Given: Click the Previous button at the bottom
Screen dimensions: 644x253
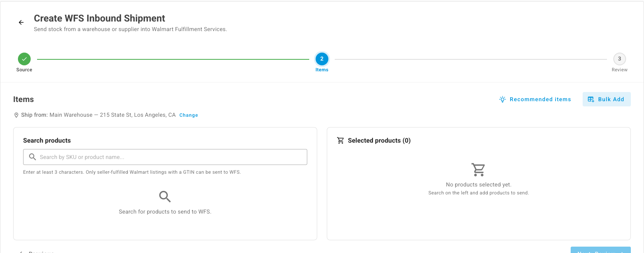Looking at the screenshot, I should click(37, 252).
